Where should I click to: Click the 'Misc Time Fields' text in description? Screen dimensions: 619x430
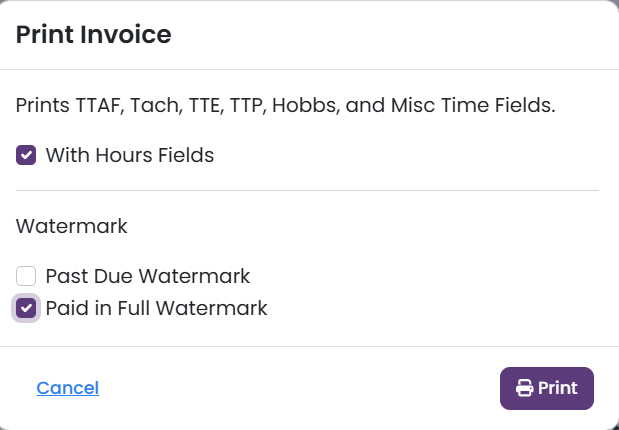pos(473,105)
